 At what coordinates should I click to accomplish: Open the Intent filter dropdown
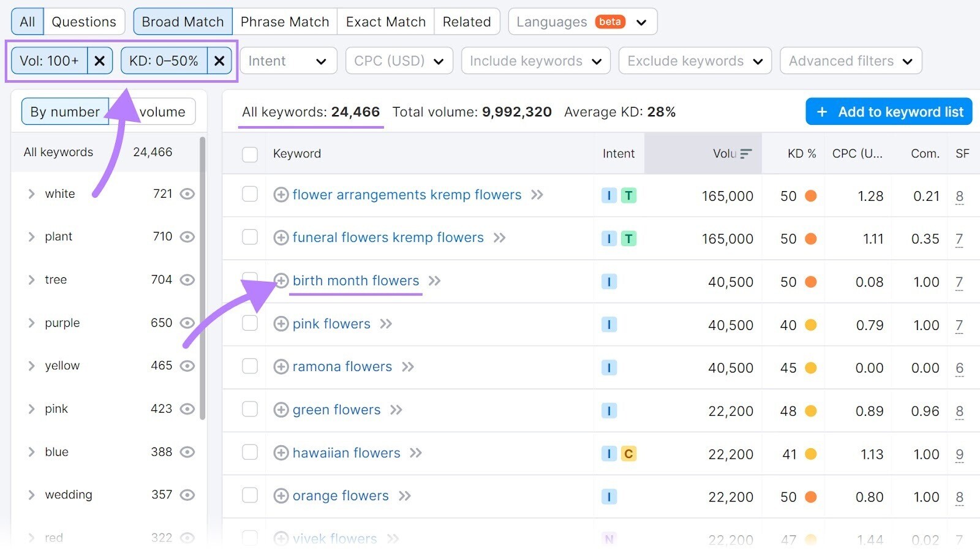pos(288,60)
